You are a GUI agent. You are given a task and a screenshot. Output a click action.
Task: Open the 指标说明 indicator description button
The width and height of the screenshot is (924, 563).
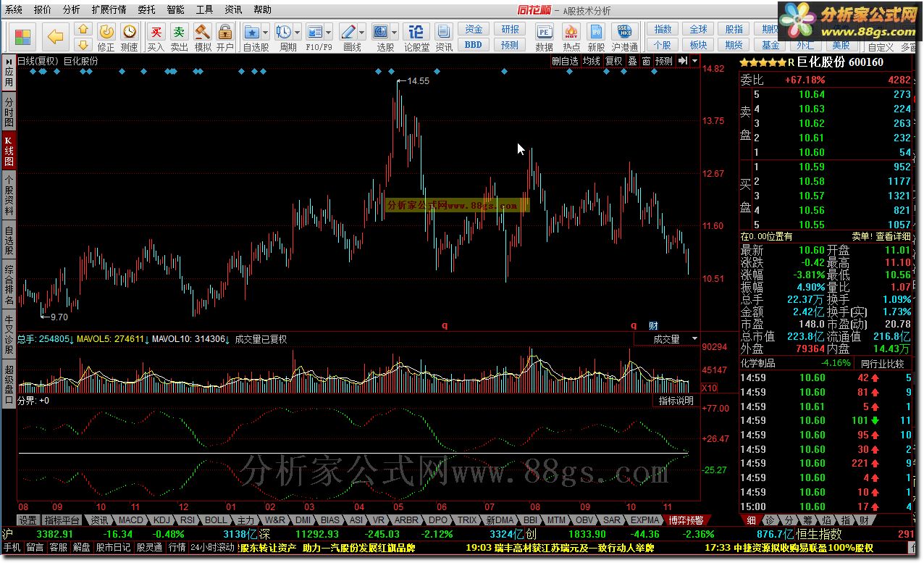tap(676, 401)
